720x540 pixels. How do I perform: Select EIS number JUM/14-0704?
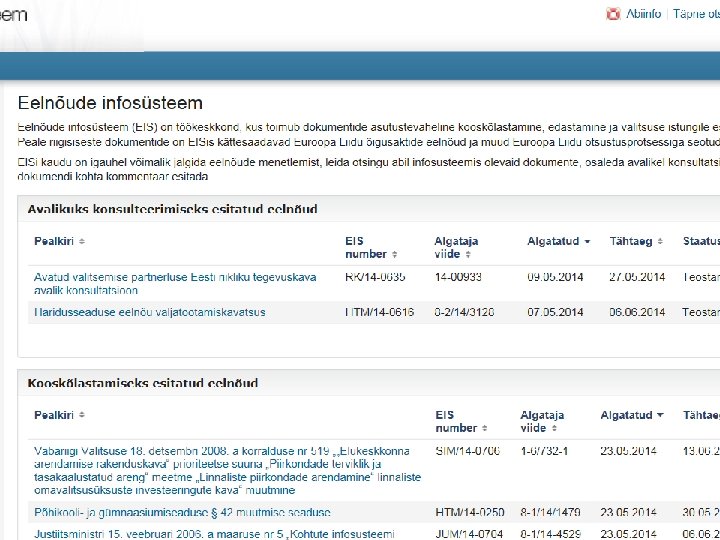469,534
